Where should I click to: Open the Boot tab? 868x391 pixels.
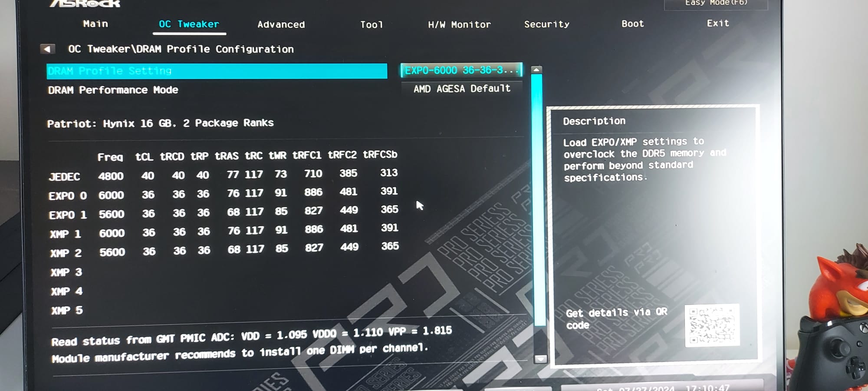click(x=633, y=24)
